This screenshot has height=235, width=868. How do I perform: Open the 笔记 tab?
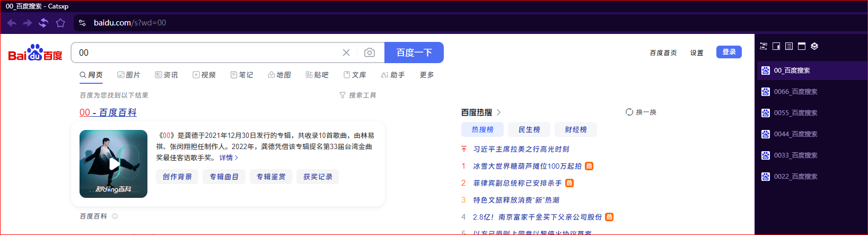tap(242, 75)
